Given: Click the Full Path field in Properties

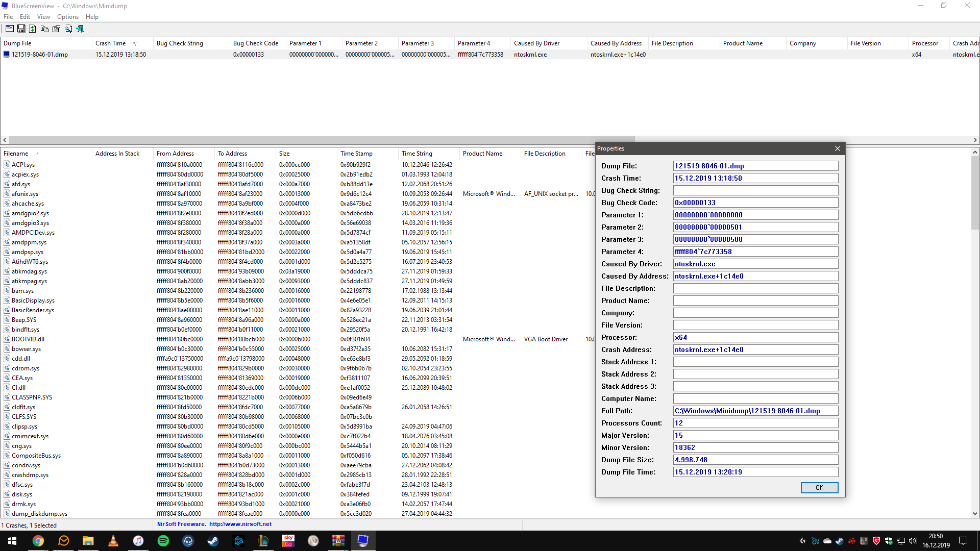Looking at the screenshot, I should 755,411.
